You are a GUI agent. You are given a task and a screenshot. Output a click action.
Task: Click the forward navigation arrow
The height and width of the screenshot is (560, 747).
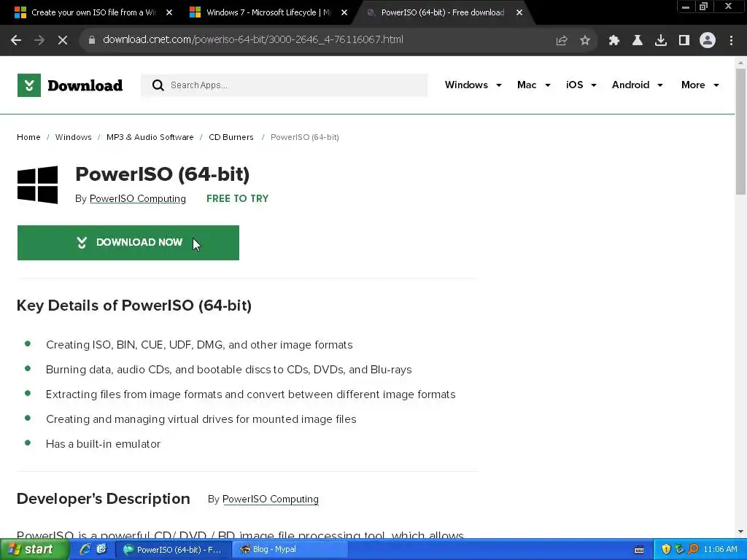tap(39, 41)
